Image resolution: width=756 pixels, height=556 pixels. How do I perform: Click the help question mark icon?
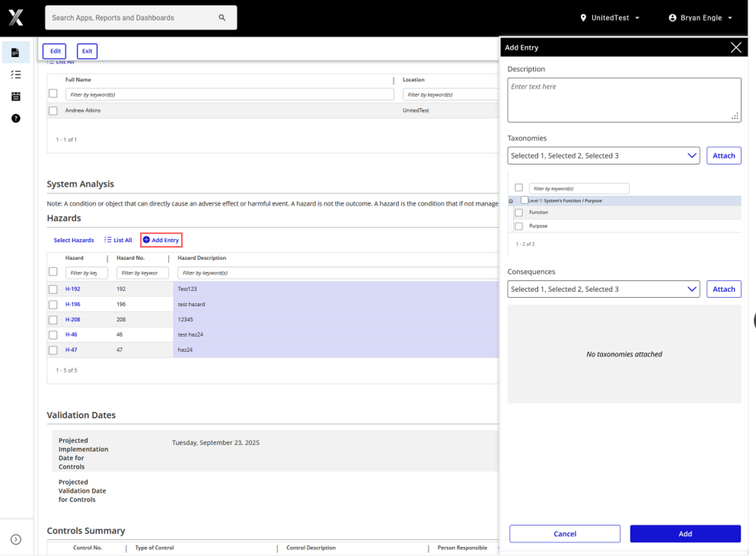(15, 118)
